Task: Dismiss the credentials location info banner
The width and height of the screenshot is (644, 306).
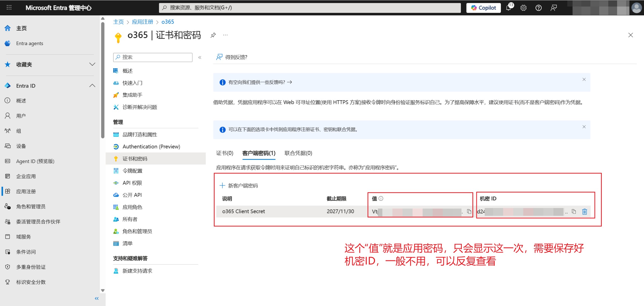Action: point(584,127)
